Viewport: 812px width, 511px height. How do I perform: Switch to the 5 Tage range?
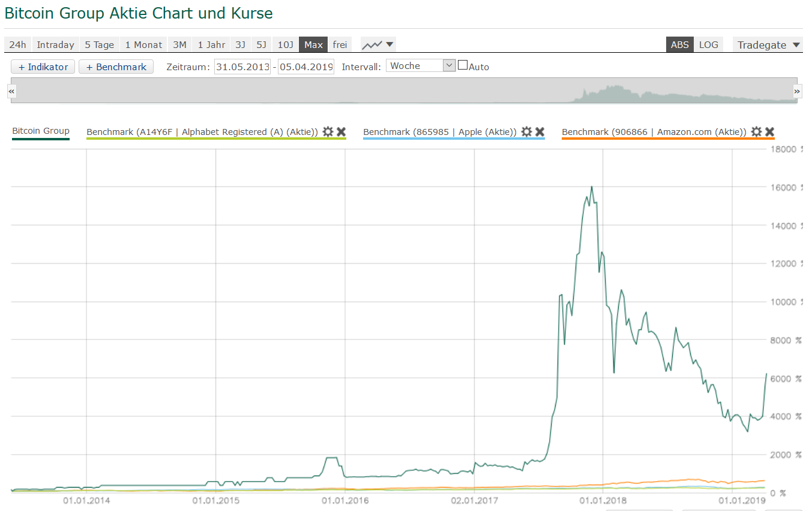99,44
